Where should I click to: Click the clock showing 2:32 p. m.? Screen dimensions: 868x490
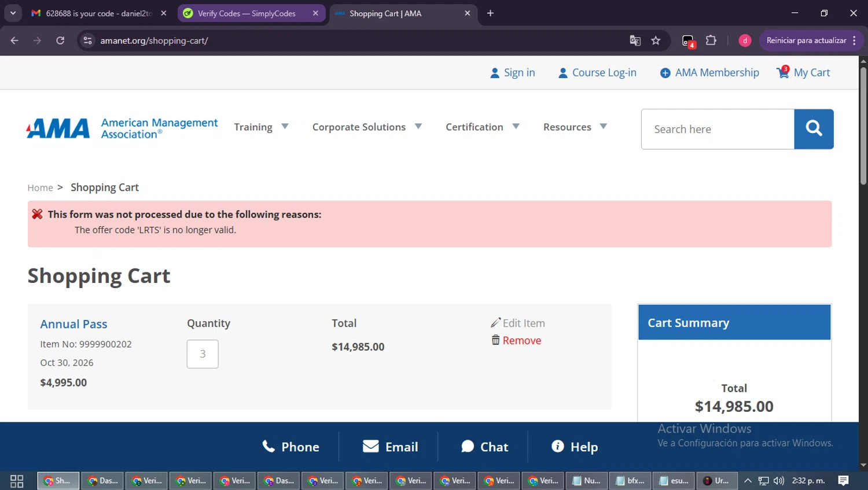click(x=808, y=481)
